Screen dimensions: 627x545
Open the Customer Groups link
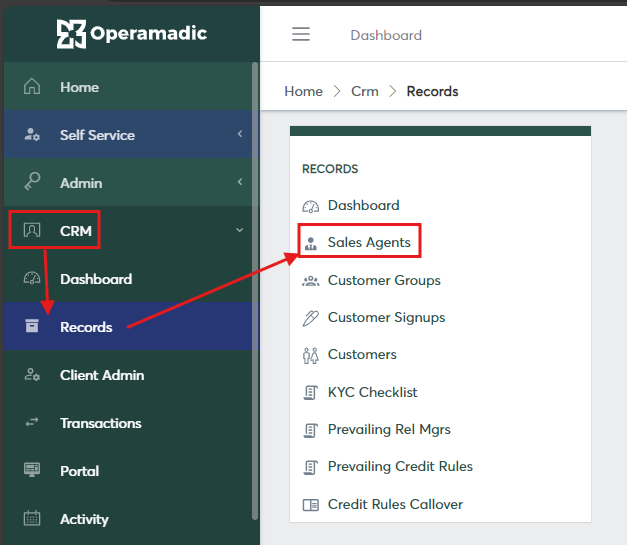pos(384,280)
